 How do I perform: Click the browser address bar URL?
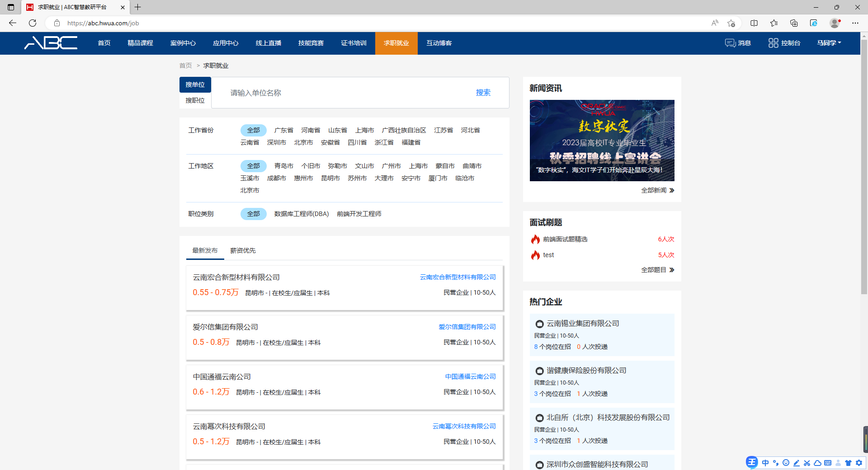(103, 23)
